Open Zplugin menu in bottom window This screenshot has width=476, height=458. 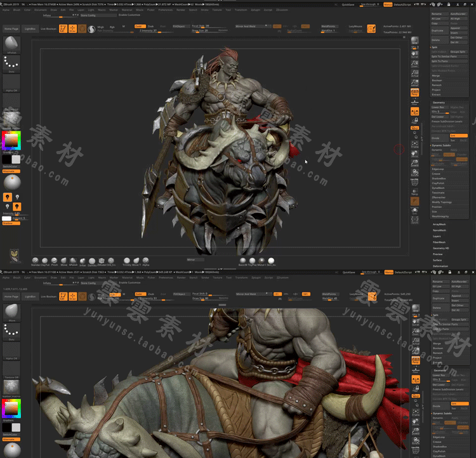256,277
